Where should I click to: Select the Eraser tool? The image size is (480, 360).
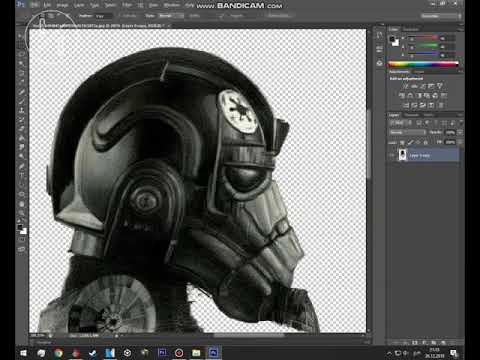21,129
